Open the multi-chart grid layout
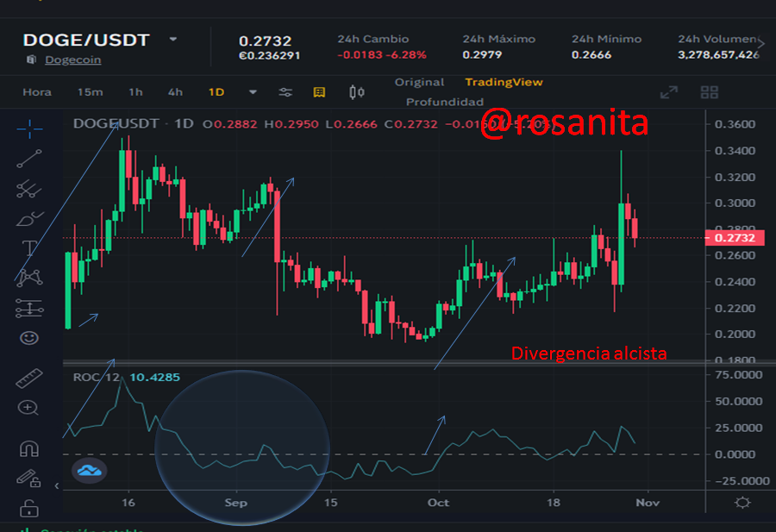Screen dimensions: 776x532 pos(710,92)
